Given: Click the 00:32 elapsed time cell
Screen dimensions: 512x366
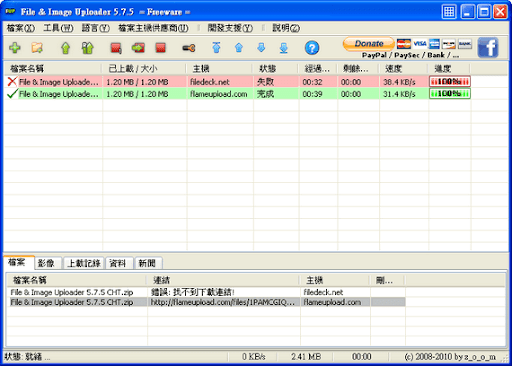Looking at the screenshot, I should pyautogui.click(x=318, y=82).
